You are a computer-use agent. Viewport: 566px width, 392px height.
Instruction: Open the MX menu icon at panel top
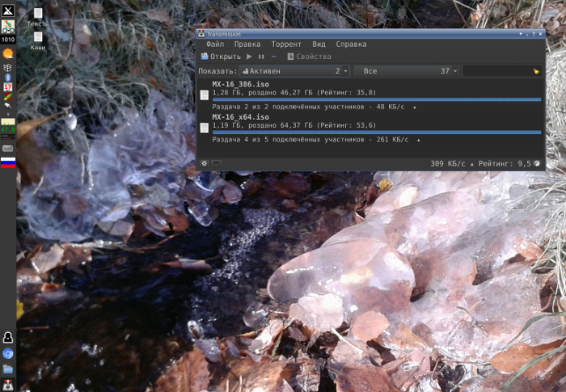[x=8, y=11]
